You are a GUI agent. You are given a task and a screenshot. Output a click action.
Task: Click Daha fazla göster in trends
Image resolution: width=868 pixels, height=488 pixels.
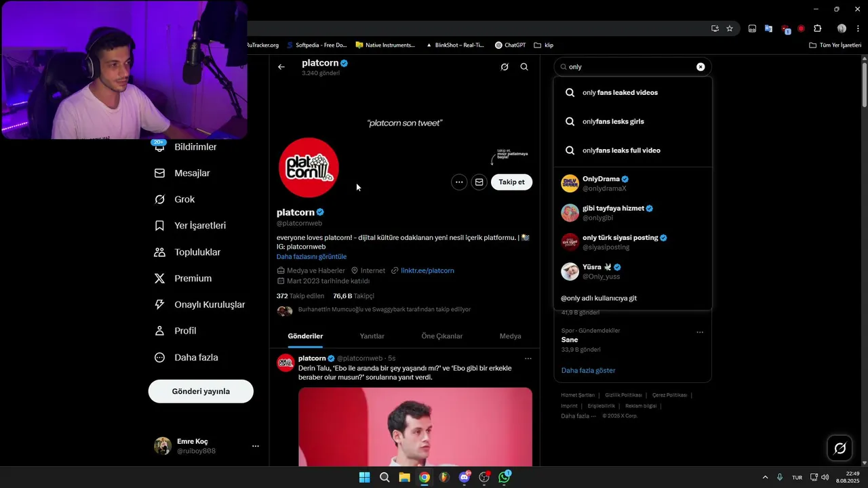click(x=588, y=371)
